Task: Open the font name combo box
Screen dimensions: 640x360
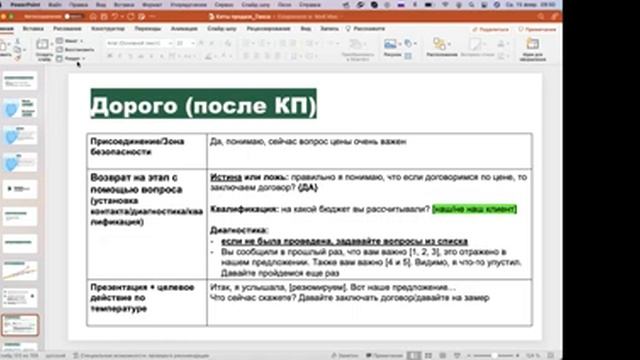Action: (x=139, y=43)
